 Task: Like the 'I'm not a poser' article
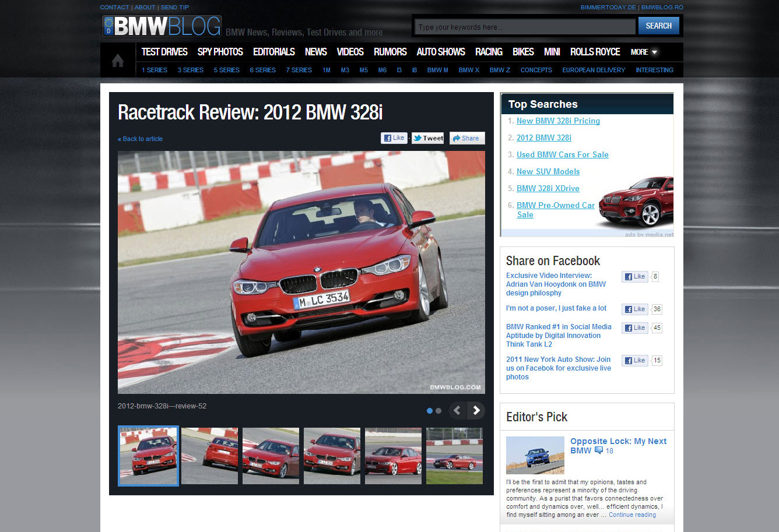coord(634,309)
